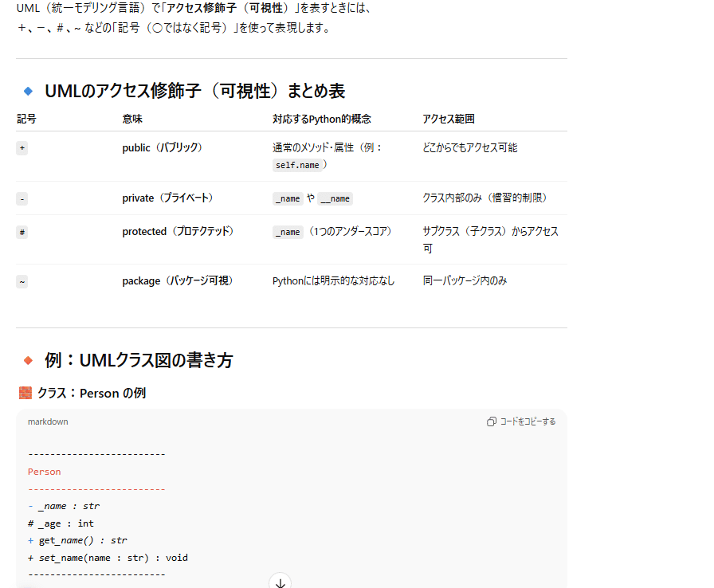Click the 記号 table column header
Image resolution: width=714 pixels, height=588 pixels.
click(25, 118)
